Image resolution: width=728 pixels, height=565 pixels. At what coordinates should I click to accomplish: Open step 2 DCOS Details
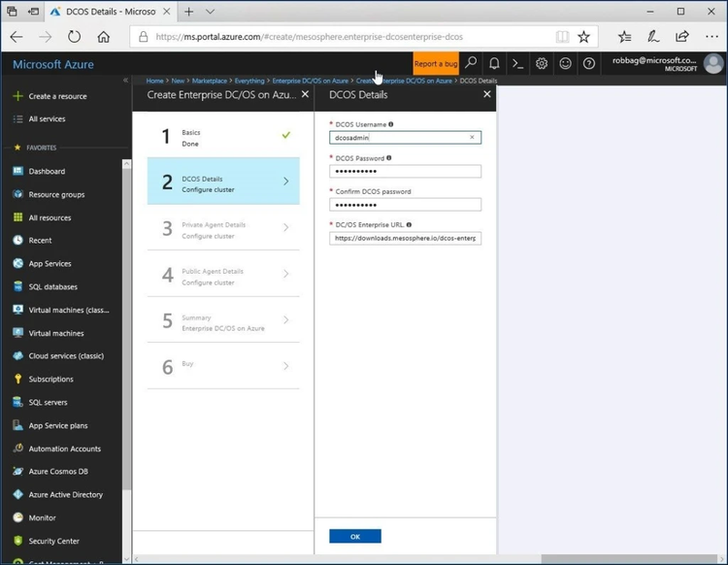[223, 182]
